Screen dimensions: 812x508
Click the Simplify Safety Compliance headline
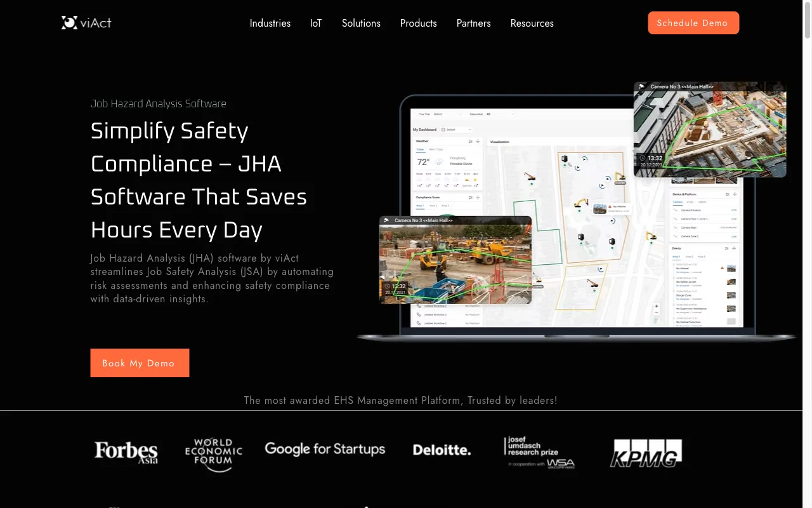pyautogui.click(x=199, y=180)
